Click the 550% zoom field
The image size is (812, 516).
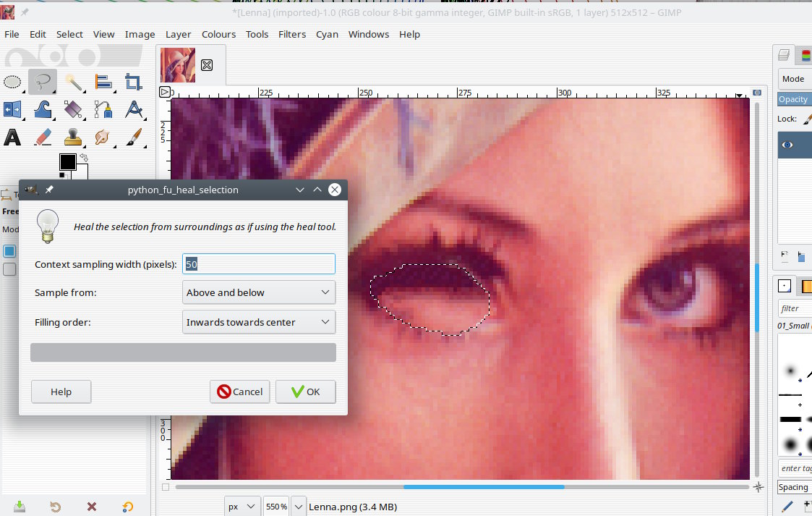[276, 506]
